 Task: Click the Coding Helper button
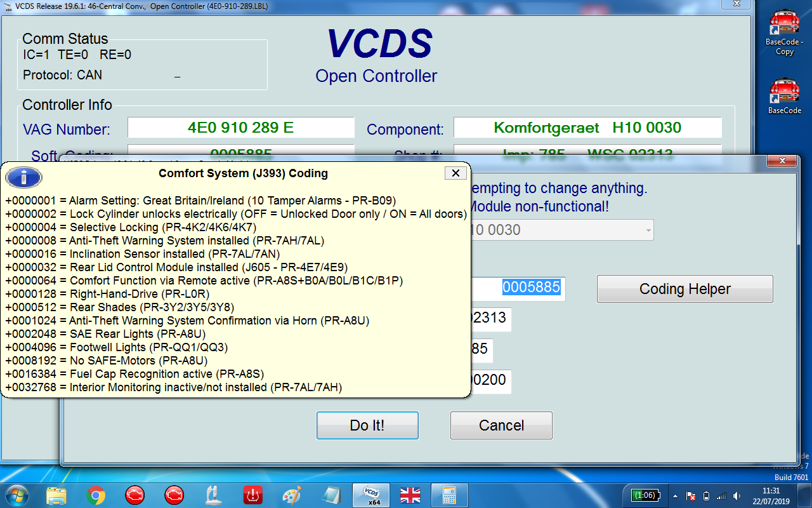click(x=684, y=289)
